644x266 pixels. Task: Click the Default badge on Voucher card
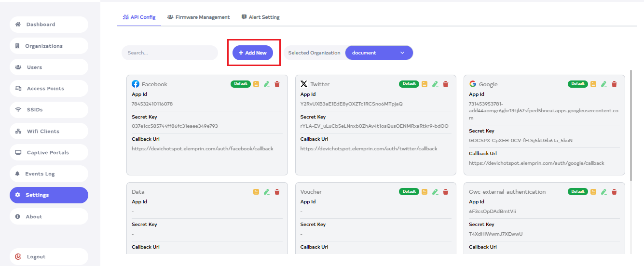(x=409, y=191)
